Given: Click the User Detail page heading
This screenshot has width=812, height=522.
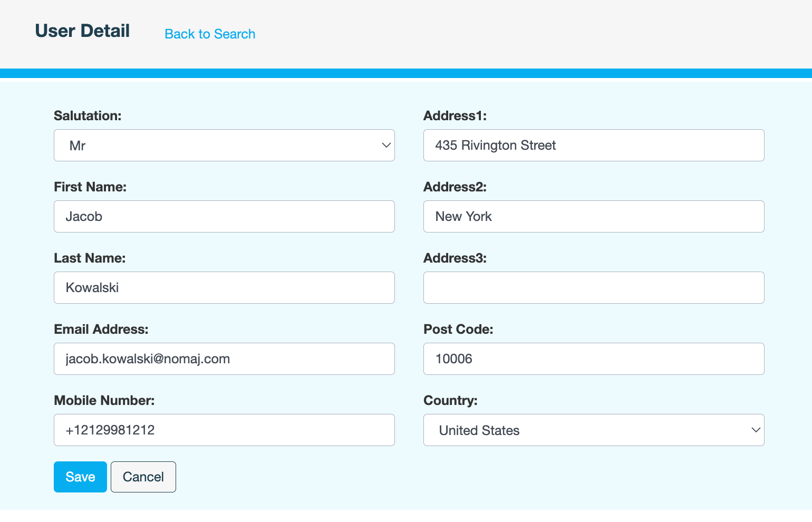Looking at the screenshot, I should pos(82,31).
